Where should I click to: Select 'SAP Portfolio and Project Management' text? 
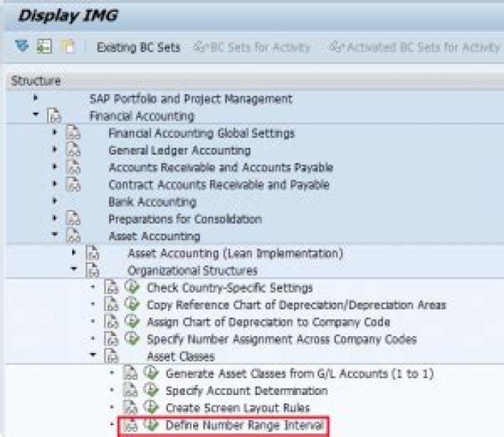click(191, 99)
